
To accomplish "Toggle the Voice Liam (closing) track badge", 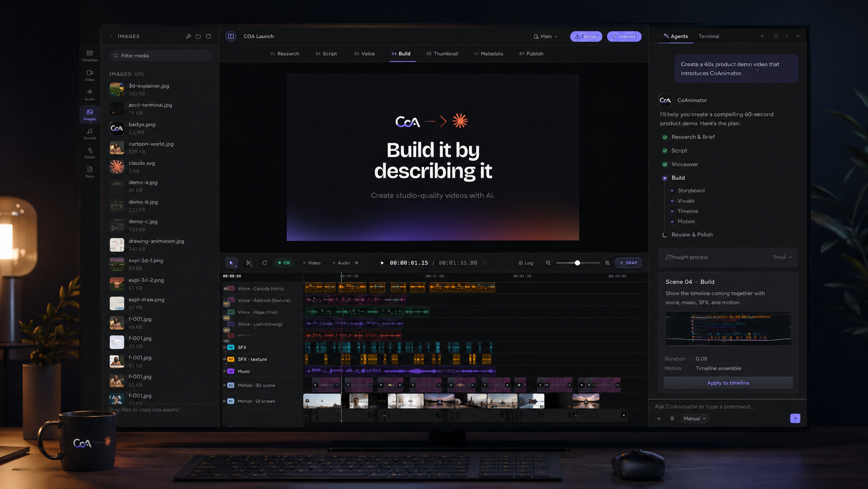I will point(231,324).
